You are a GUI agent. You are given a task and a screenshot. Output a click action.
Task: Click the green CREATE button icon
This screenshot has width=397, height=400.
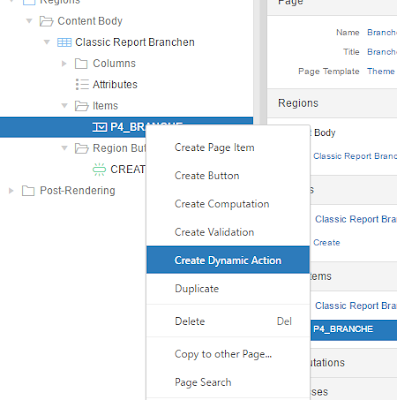click(x=99, y=169)
